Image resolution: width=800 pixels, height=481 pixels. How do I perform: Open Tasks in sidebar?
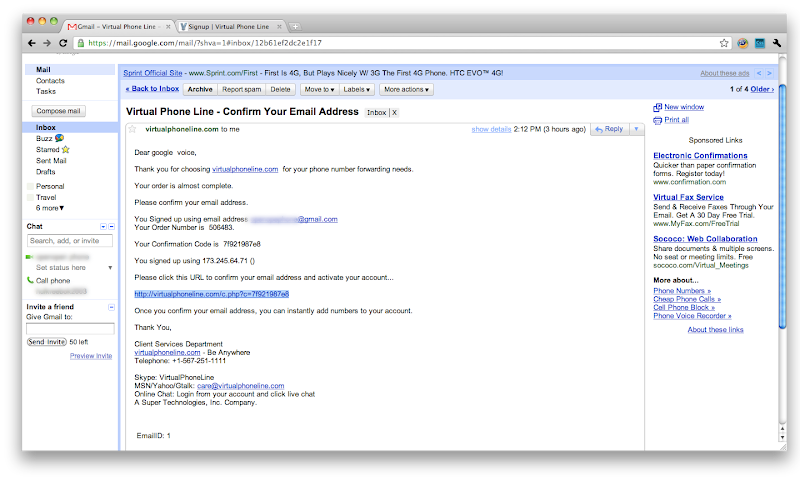[x=46, y=91]
